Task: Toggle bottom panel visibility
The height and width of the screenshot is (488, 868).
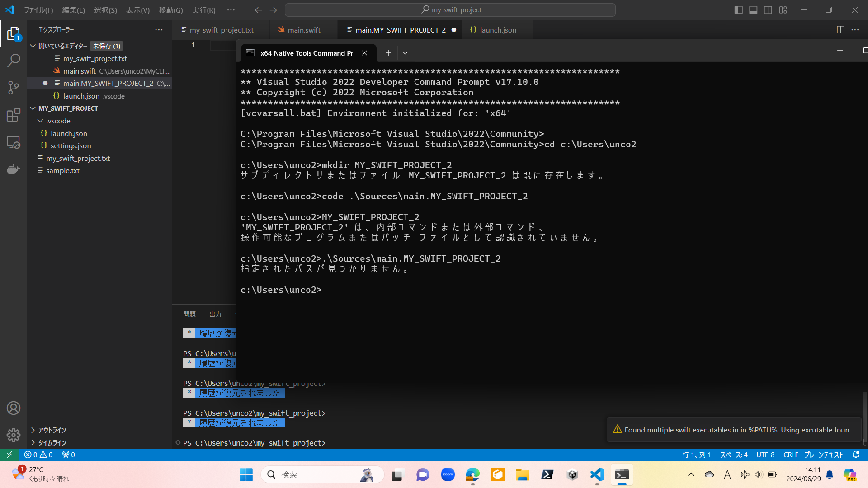Action: (x=753, y=10)
